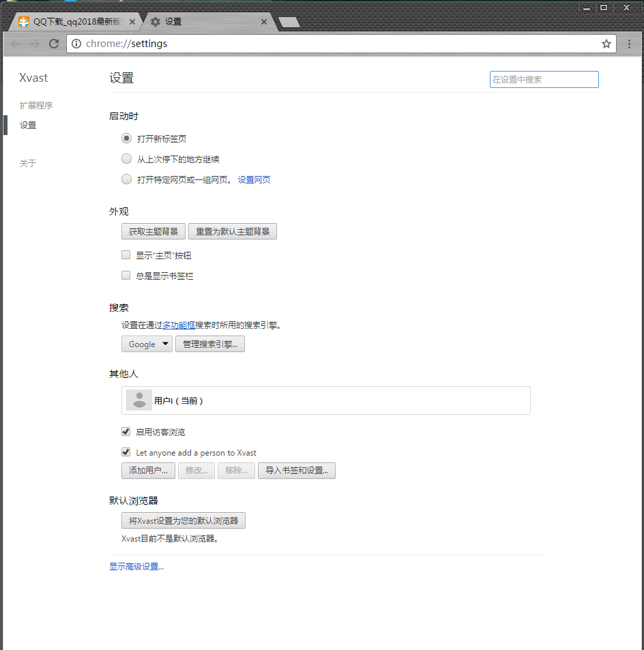Viewport: 644px width, 650px height.
Task: Click the 在设置中搜索 search field
Action: pyautogui.click(x=544, y=80)
